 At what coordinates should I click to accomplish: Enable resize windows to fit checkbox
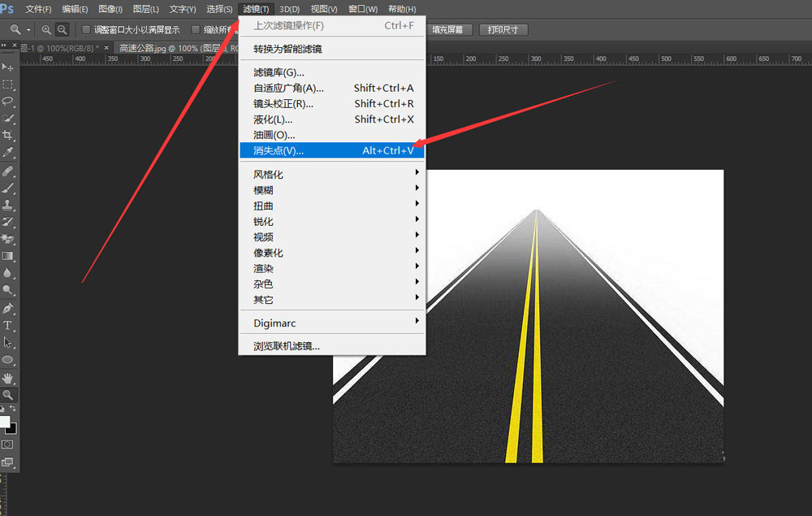point(87,29)
